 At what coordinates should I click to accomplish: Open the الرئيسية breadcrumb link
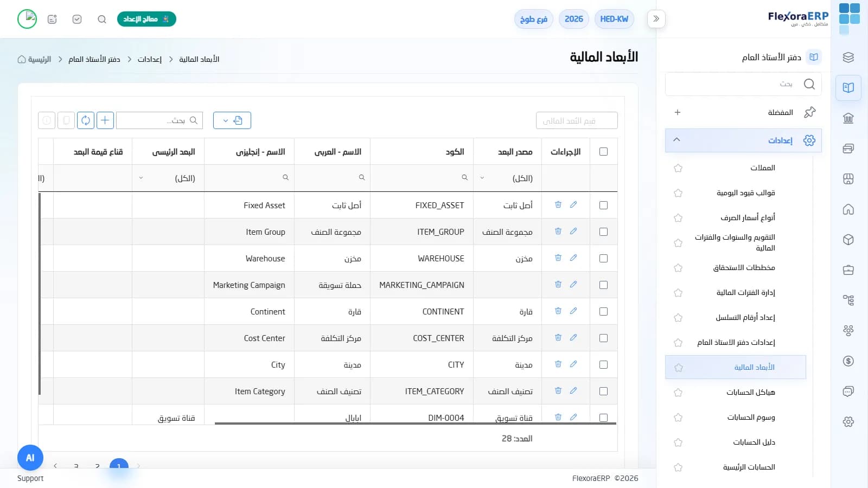(35, 59)
